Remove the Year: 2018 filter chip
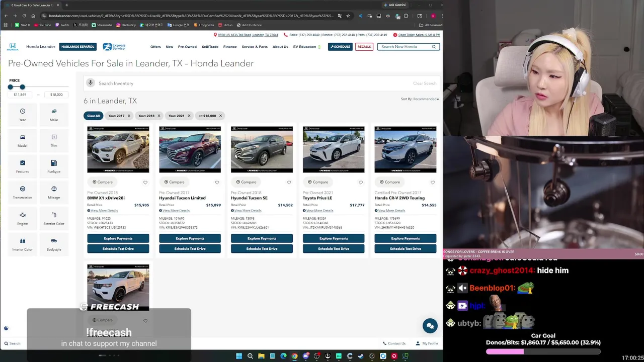 159,116
